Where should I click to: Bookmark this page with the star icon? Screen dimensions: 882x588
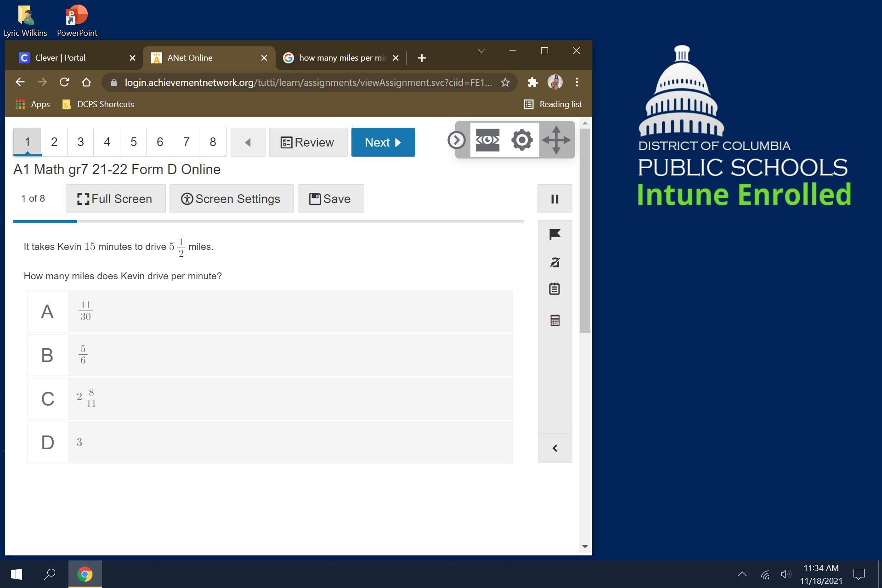pos(505,83)
